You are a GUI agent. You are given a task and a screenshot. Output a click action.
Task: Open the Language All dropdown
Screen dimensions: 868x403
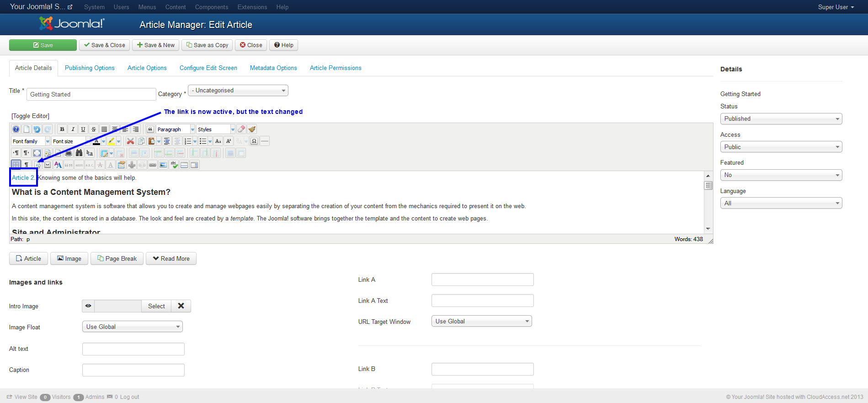click(781, 203)
